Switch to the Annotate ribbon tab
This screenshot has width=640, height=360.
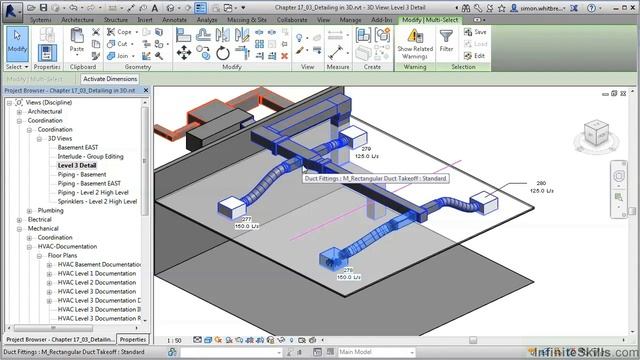[x=174, y=20]
